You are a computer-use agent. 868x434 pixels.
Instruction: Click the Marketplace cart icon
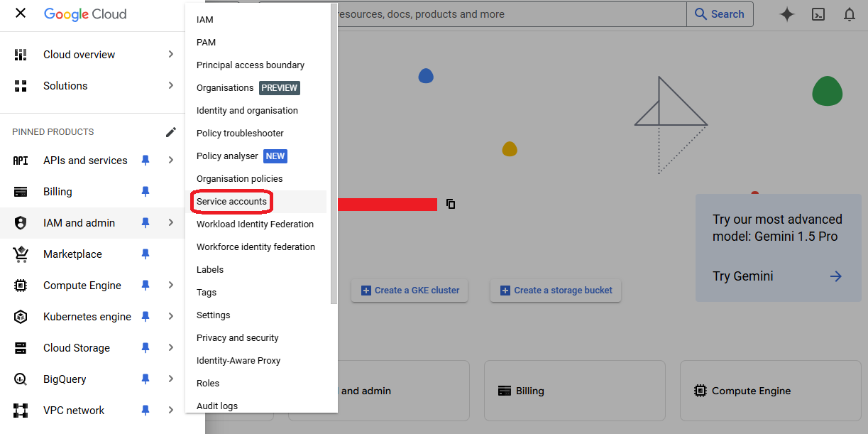[x=21, y=254]
